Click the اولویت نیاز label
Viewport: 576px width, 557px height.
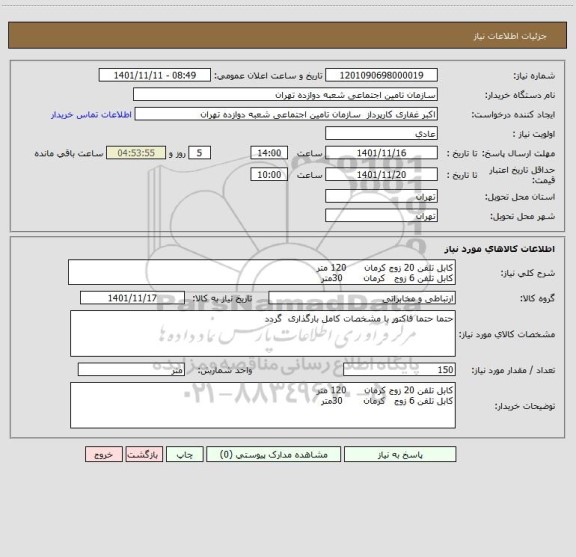(534, 134)
